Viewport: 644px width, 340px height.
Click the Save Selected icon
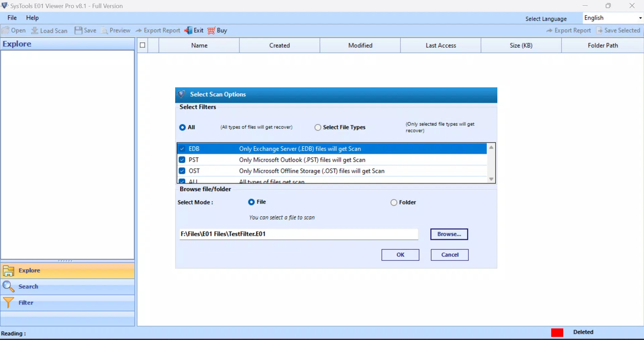point(599,31)
